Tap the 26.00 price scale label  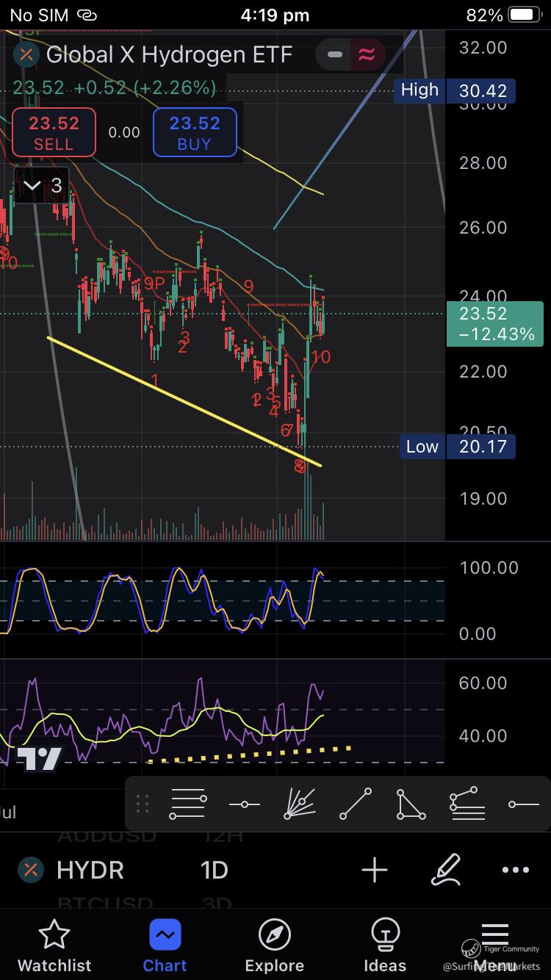tap(483, 228)
